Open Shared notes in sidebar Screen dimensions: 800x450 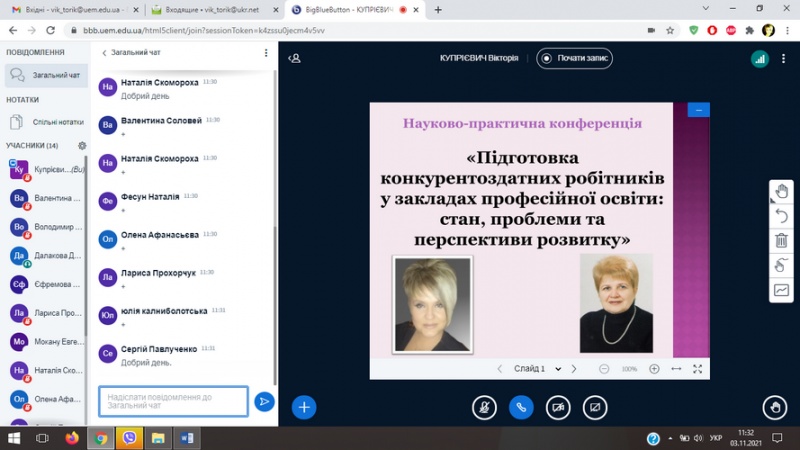46,122
